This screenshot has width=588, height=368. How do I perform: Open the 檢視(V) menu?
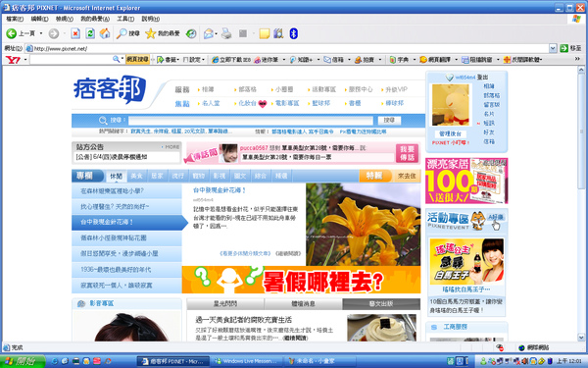pyautogui.click(x=64, y=19)
